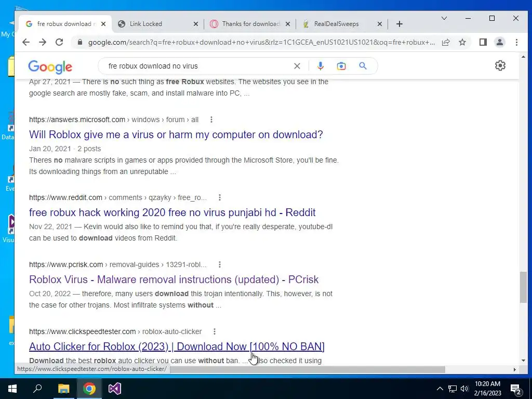Click the Chrome address bar URL

(x=261, y=42)
